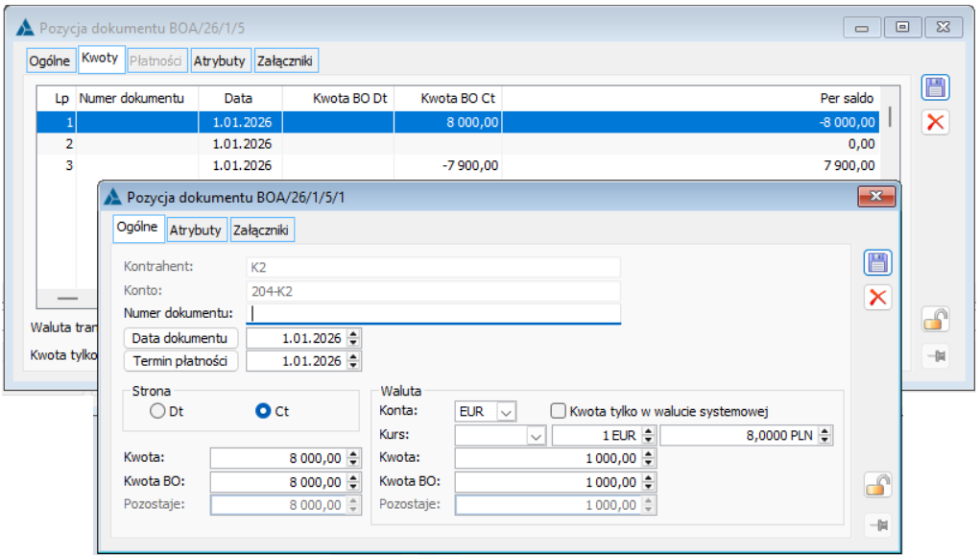The height and width of the screenshot is (556, 980).
Task: Click the Konto field showing 204-K2
Action: tap(433, 291)
